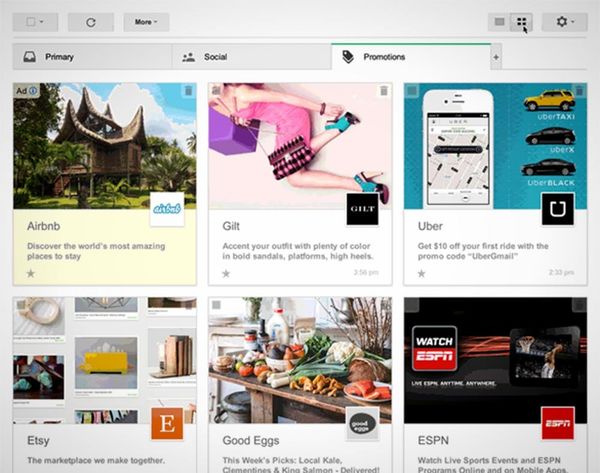Image resolution: width=600 pixels, height=473 pixels.
Task: Tick the checkbox on the Gilt card
Action: point(216,91)
